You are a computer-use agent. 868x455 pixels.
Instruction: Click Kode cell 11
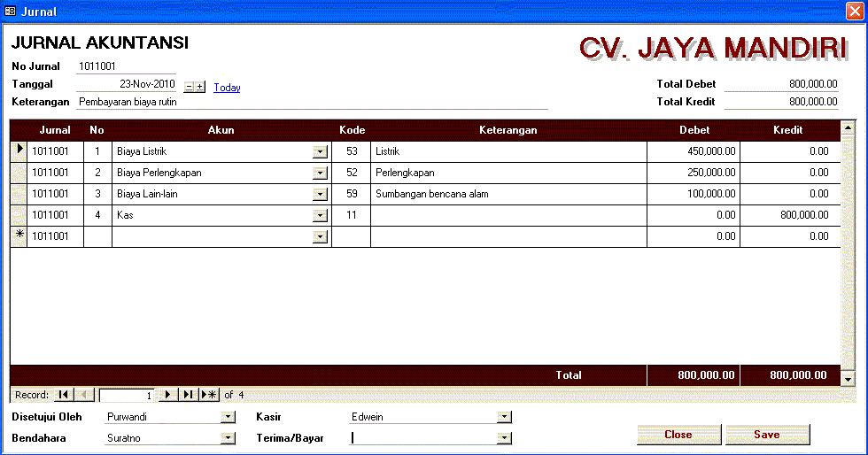point(352,215)
